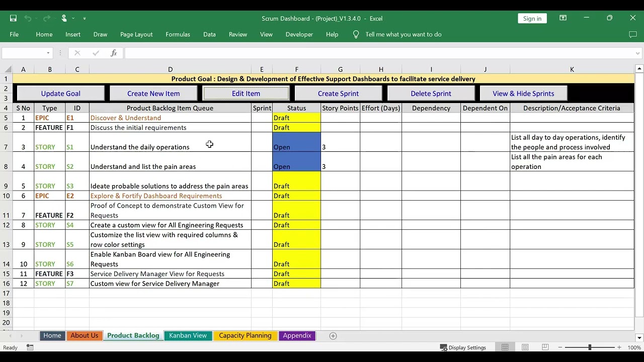Select 'Explore & Fortify Dashboard Requirements' cell
The image size is (644, 362).
pos(170,196)
